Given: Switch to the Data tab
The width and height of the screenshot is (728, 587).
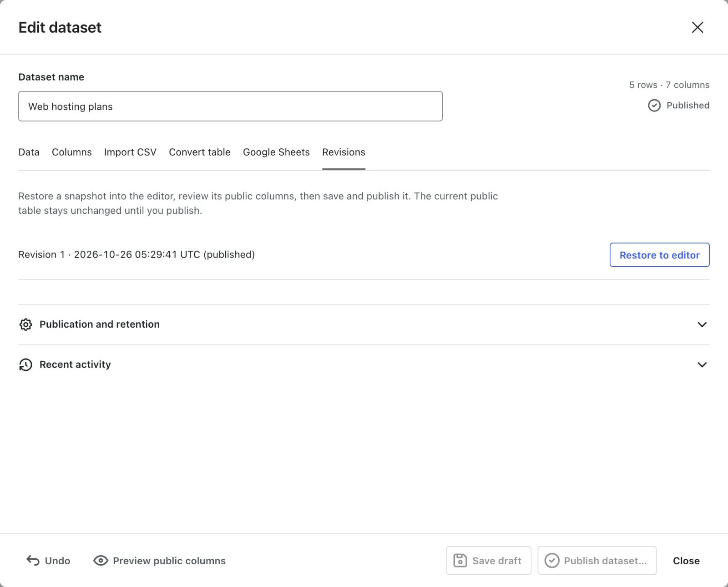Looking at the screenshot, I should [x=29, y=152].
